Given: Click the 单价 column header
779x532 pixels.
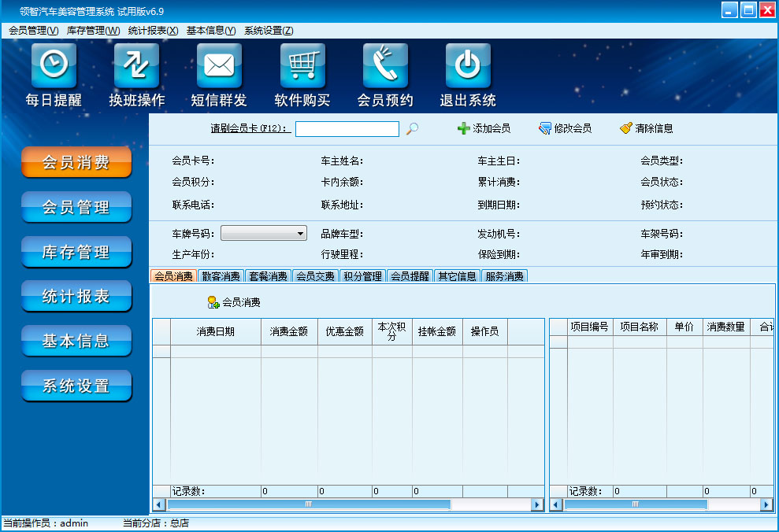Looking at the screenshot, I should click(x=684, y=327).
